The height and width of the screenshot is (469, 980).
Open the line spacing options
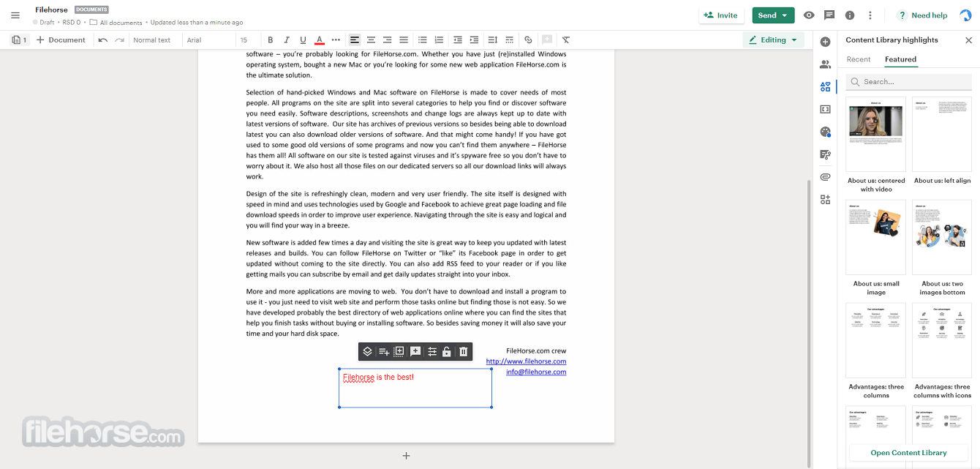[492, 40]
